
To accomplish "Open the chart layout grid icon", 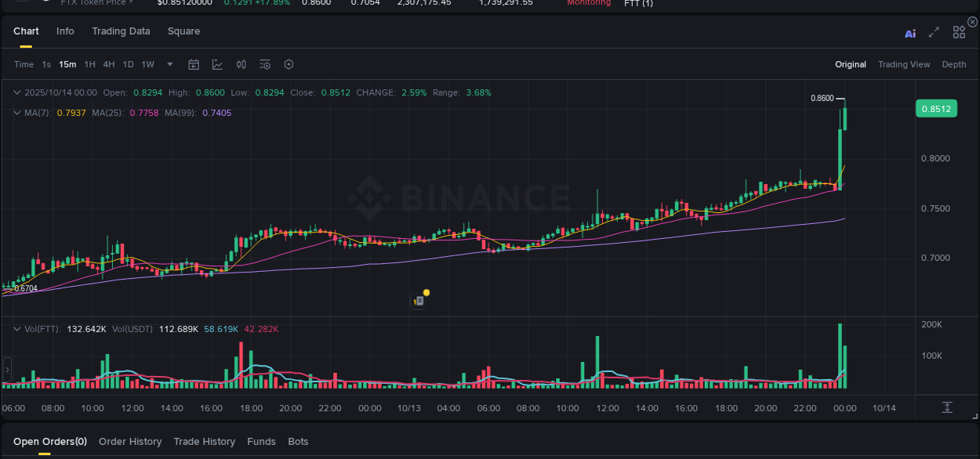I will [959, 32].
